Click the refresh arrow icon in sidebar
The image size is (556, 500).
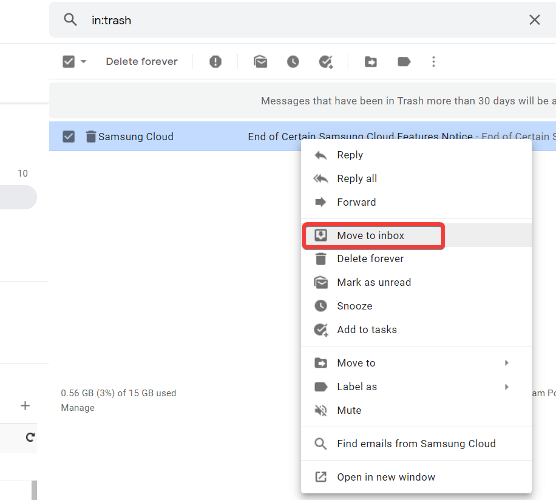coord(30,437)
